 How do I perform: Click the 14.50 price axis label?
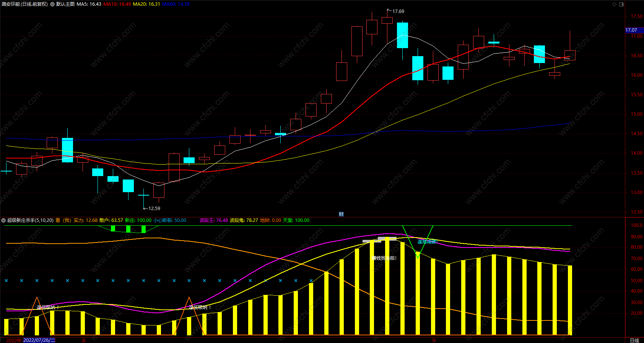[636, 134]
